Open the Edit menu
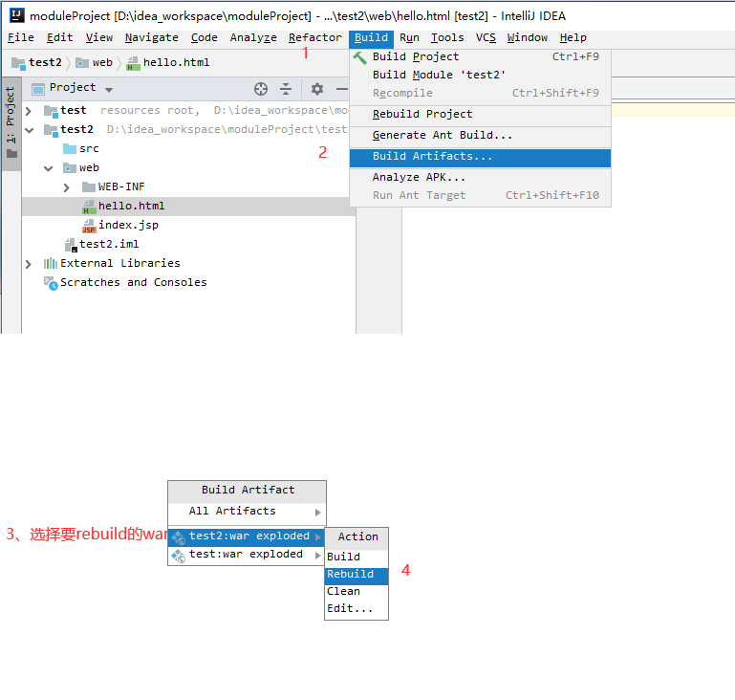The image size is (735, 700). [59, 37]
